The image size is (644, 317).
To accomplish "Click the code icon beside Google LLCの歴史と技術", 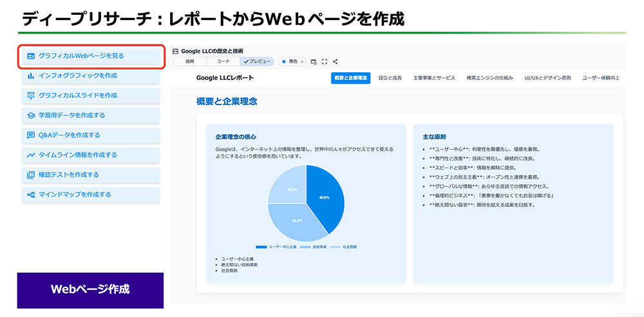I will 176,51.
